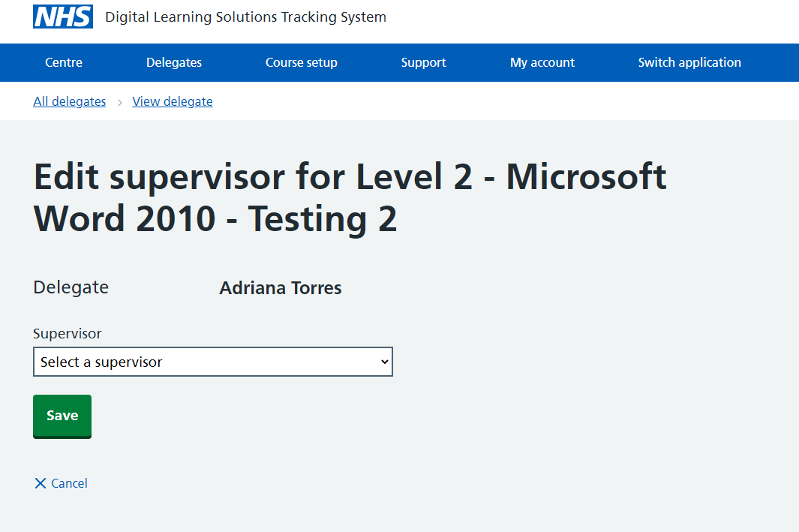
Task: Click the green Save button
Action: 62,416
